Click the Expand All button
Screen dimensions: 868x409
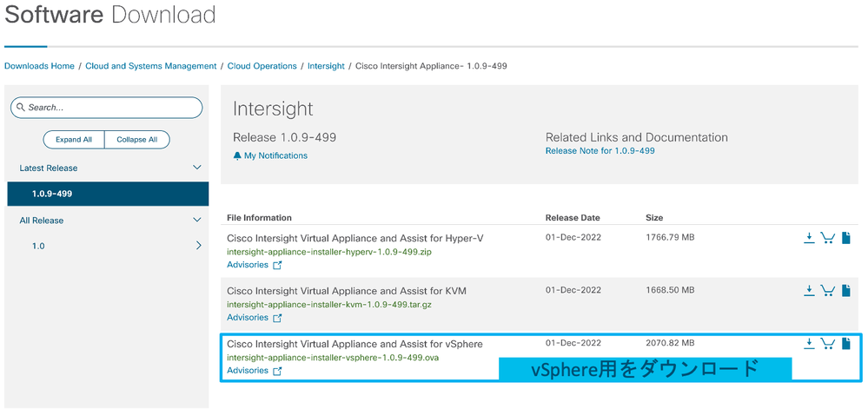coord(74,140)
